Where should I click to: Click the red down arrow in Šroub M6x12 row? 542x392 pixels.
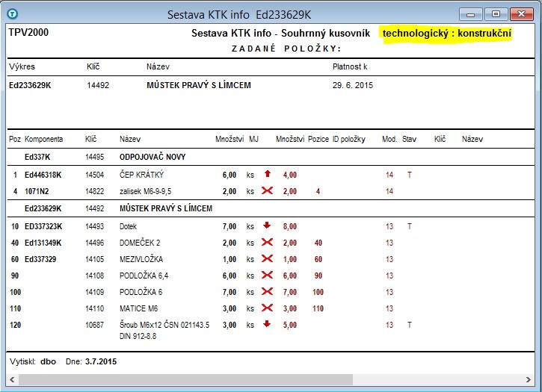point(267,325)
